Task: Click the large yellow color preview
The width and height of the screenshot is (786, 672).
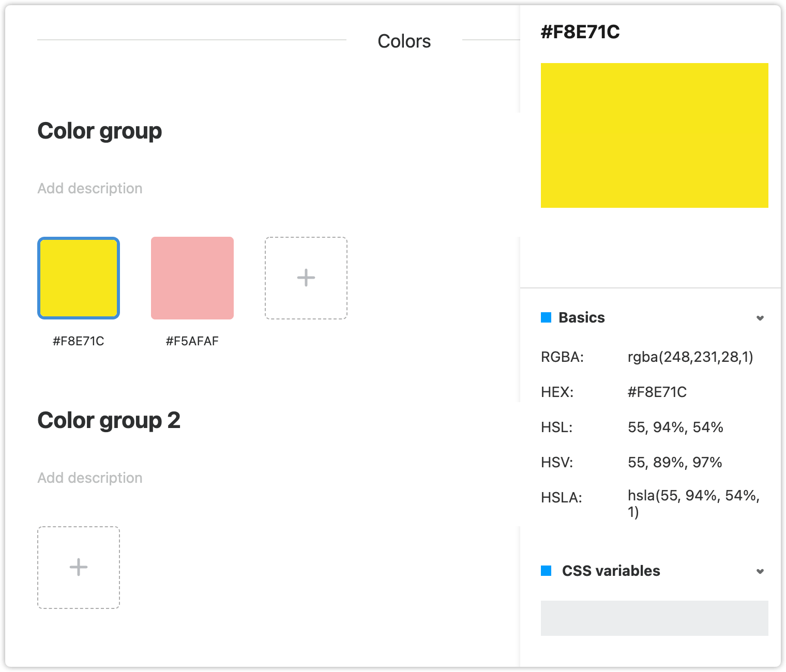Action: [655, 135]
